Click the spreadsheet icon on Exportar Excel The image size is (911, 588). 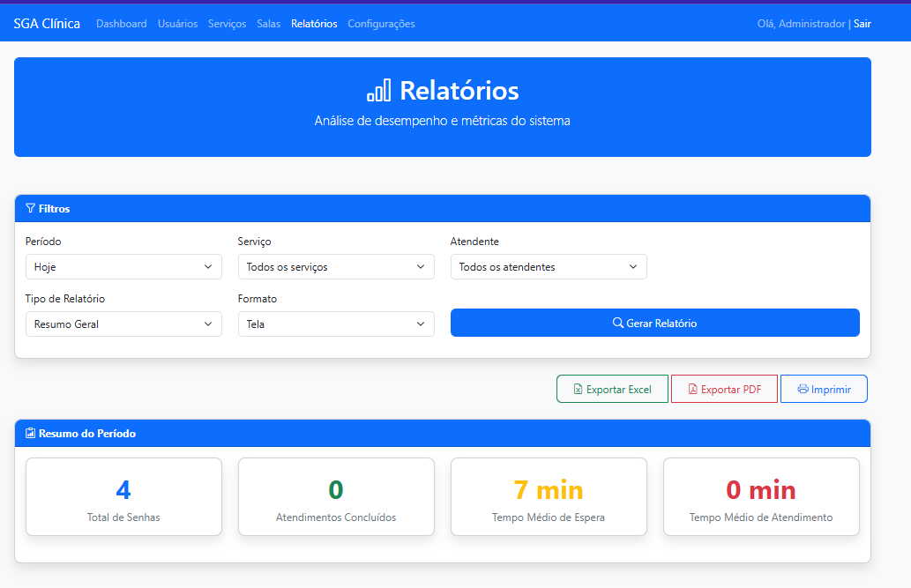tap(579, 388)
